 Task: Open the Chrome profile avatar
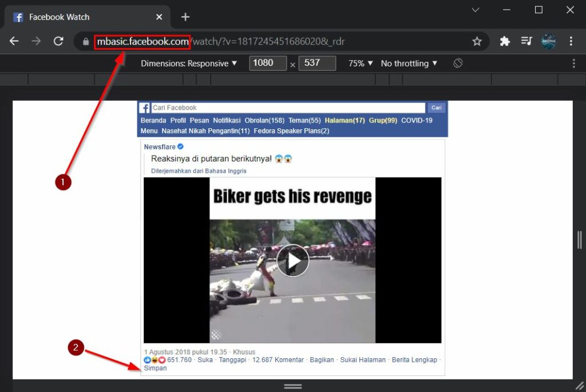pyautogui.click(x=548, y=41)
